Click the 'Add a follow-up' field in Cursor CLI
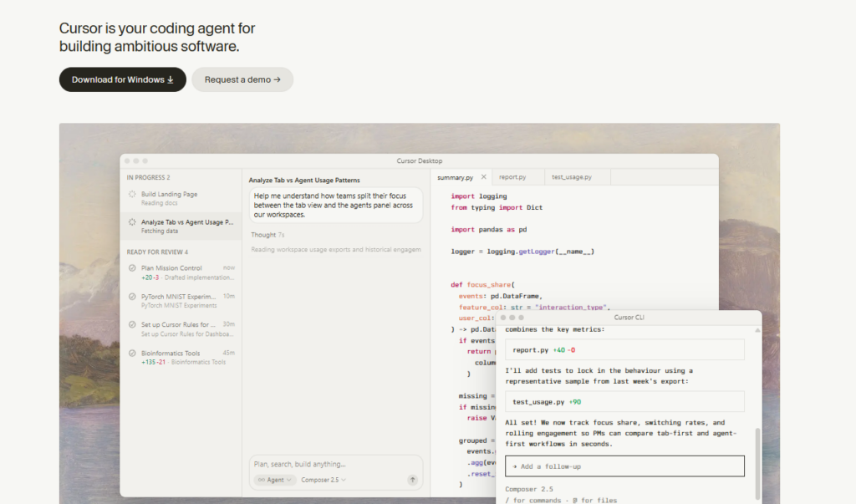This screenshot has height=504, width=856. click(x=624, y=466)
